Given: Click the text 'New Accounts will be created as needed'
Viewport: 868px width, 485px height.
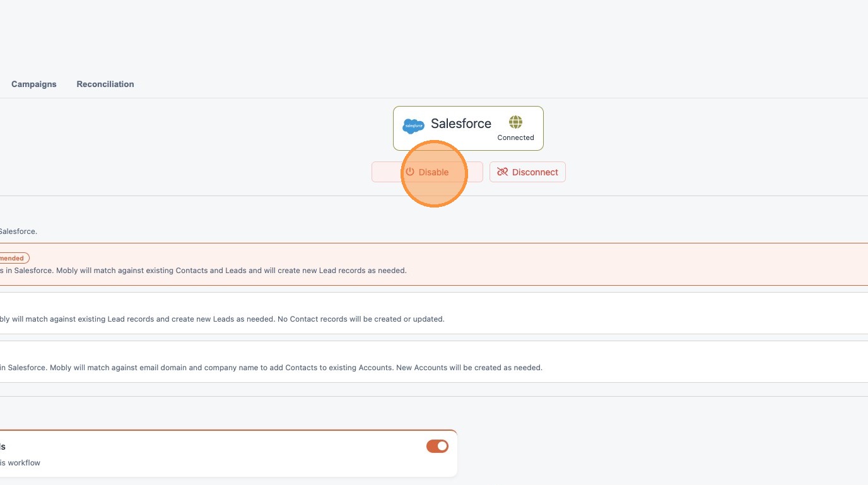Looking at the screenshot, I should 469,368.
